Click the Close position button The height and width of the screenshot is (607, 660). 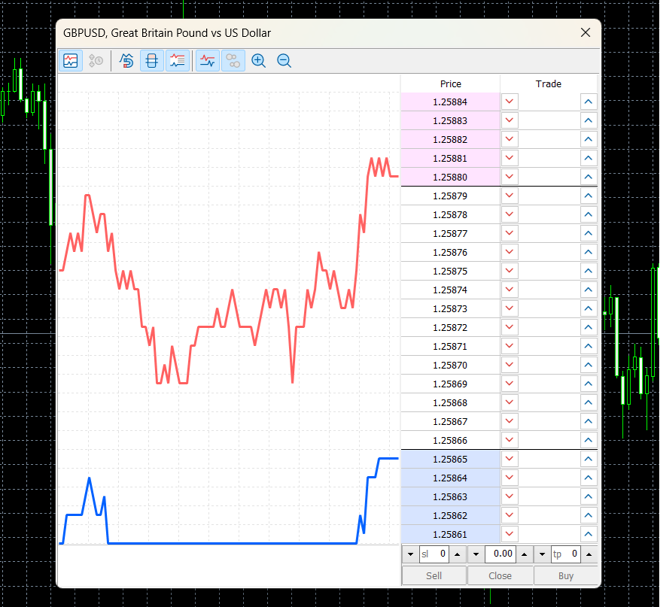click(500, 575)
